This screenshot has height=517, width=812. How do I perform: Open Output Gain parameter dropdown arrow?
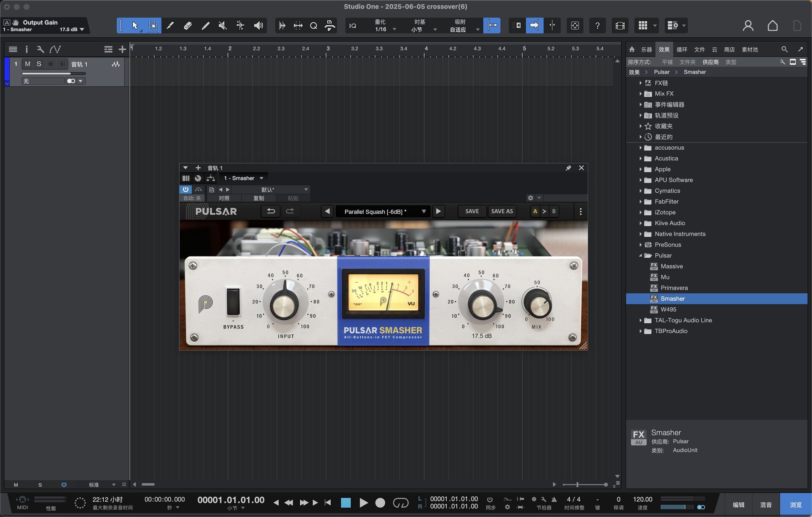tap(82, 30)
